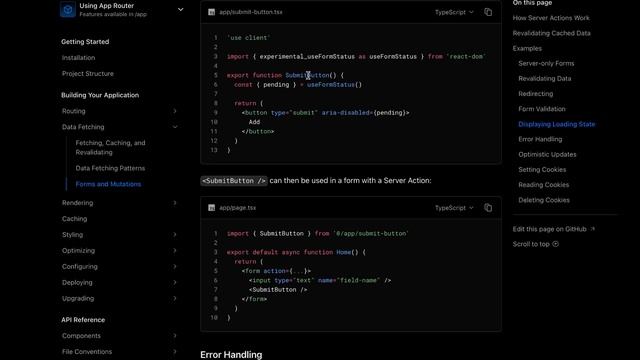Open TypeScript dropdown for submit-button.tsx
Screen dimensions: 640x360
point(454,12)
